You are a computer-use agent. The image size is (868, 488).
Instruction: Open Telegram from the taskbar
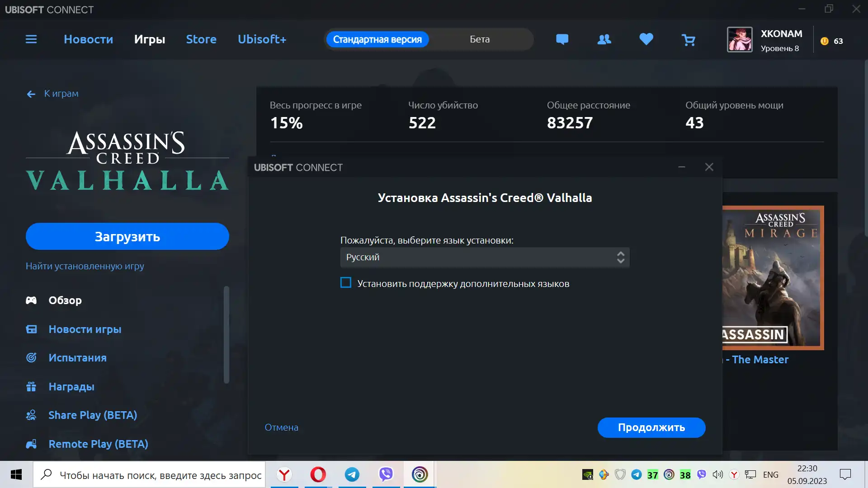pyautogui.click(x=352, y=474)
